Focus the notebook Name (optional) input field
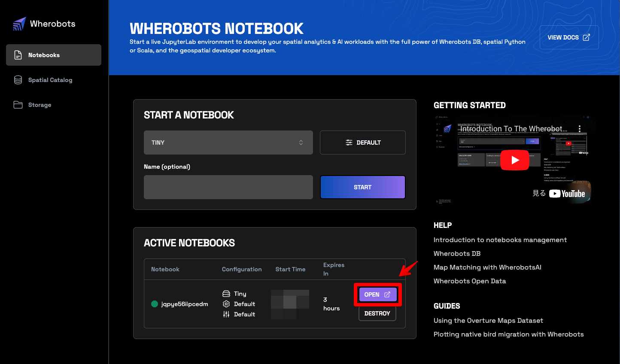The width and height of the screenshot is (620, 364). [x=228, y=187]
